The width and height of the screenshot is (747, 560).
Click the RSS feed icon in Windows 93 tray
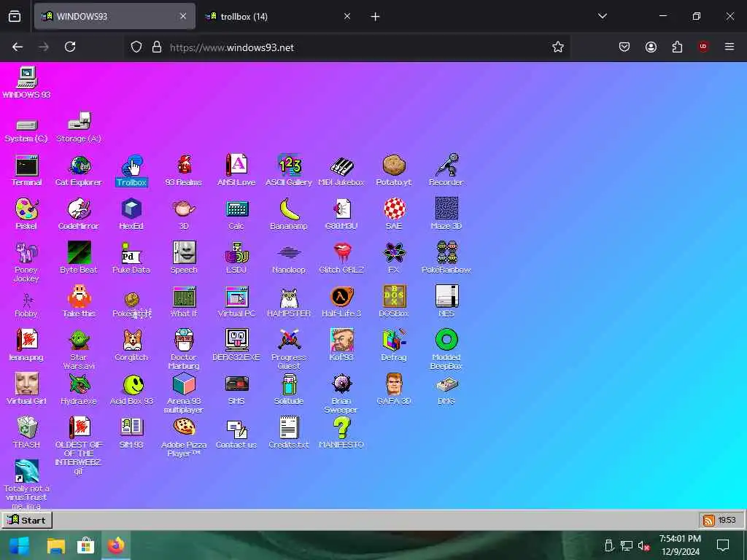click(x=708, y=520)
